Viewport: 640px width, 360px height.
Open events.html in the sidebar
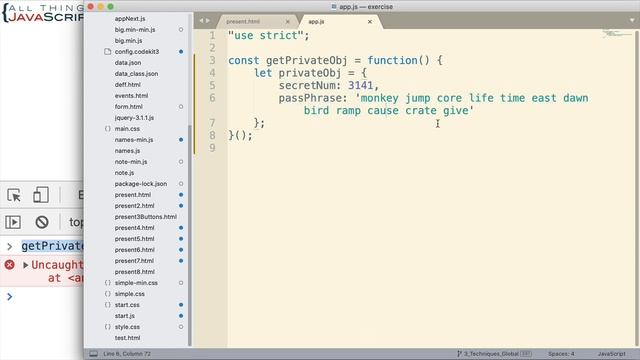point(131,96)
